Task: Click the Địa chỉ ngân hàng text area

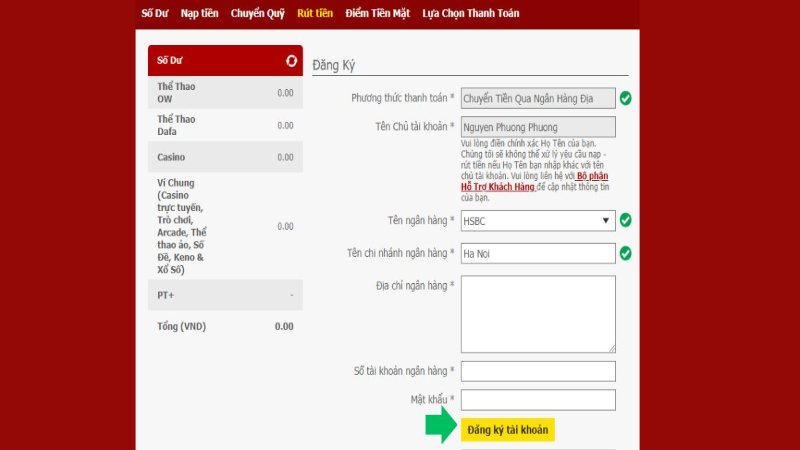Action: 538,314
